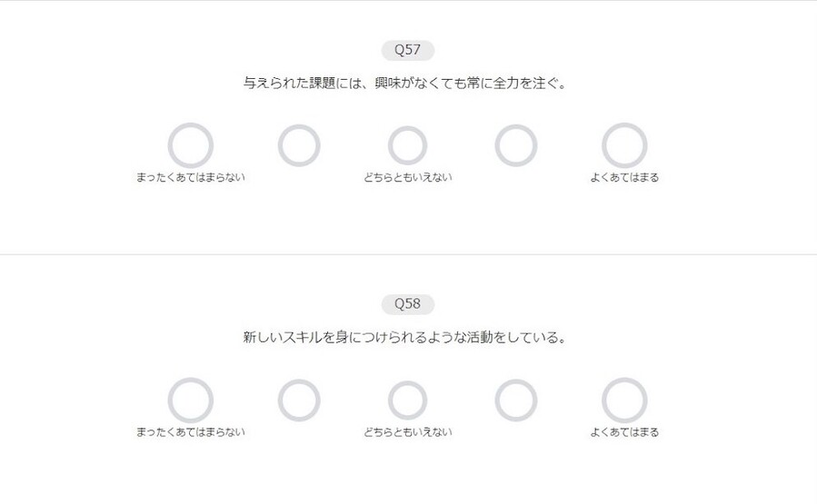Choose the 'よくあてはまる' radio circle for Q57
Image resolution: width=817 pixels, height=504 pixels.
tap(624, 145)
